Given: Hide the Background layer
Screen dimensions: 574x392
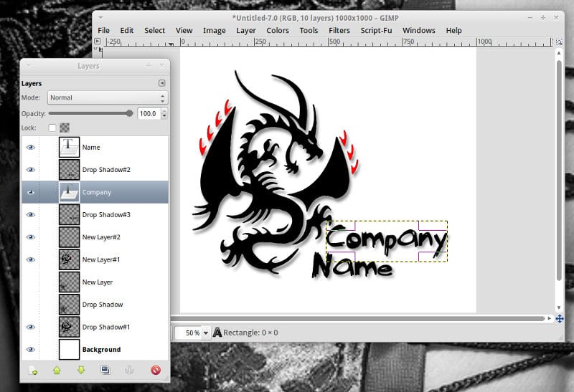Looking at the screenshot, I should coord(30,349).
